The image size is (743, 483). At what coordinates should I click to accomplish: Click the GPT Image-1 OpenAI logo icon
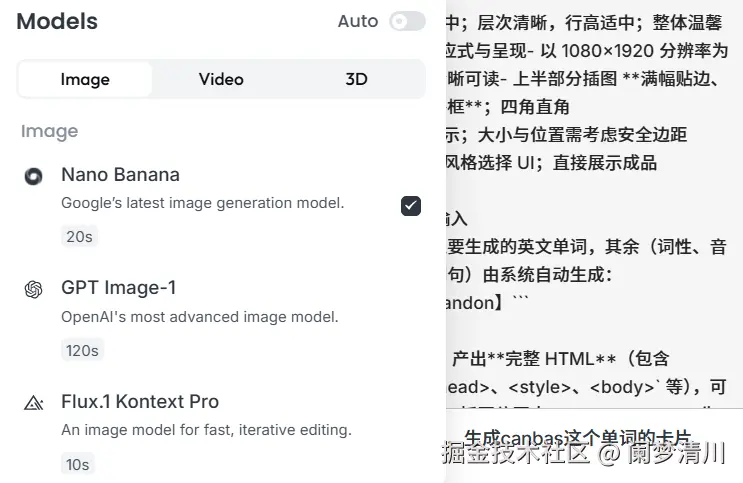pos(33,289)
